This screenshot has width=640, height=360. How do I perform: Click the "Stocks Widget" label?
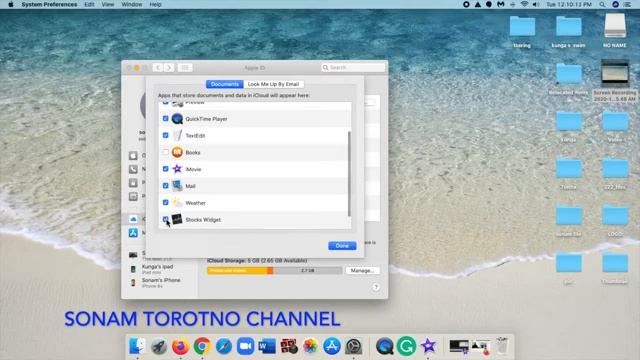[x=203, y=220]
